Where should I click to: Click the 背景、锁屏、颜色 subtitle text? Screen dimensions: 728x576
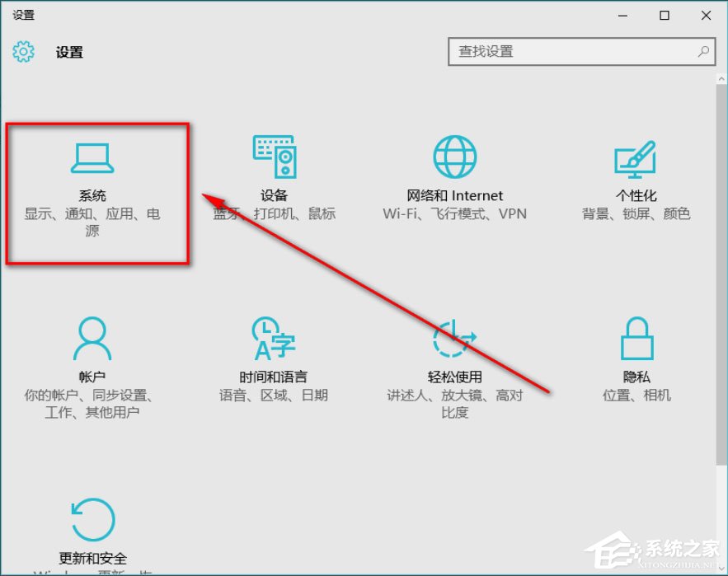[x=635, y=213]
